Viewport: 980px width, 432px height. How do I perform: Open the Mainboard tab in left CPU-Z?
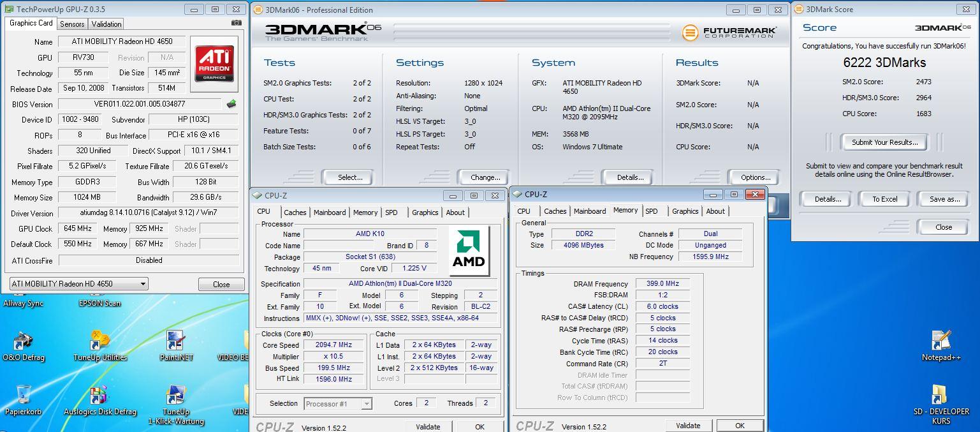(330, 212)
